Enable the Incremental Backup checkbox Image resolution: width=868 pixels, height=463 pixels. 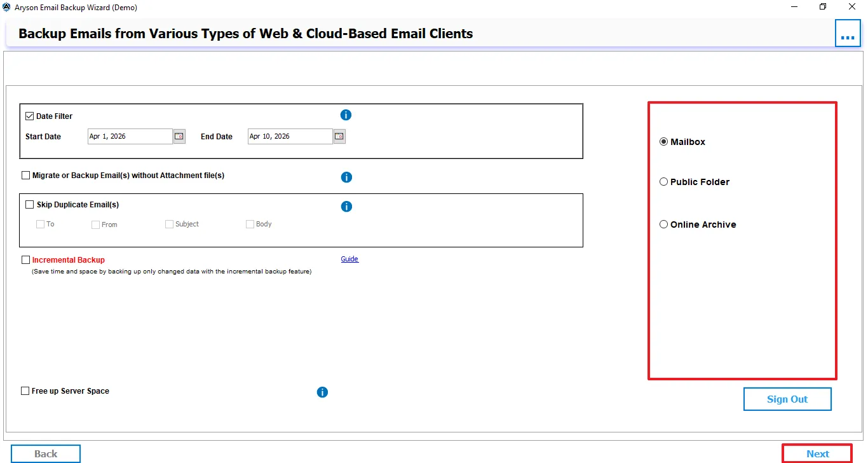point(26,260)
